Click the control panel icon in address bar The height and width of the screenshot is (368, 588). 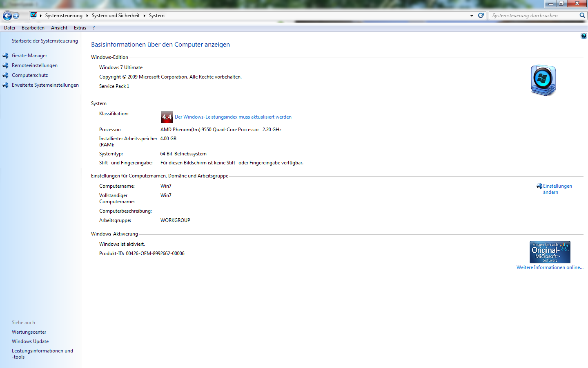click(x=34, y=16)
